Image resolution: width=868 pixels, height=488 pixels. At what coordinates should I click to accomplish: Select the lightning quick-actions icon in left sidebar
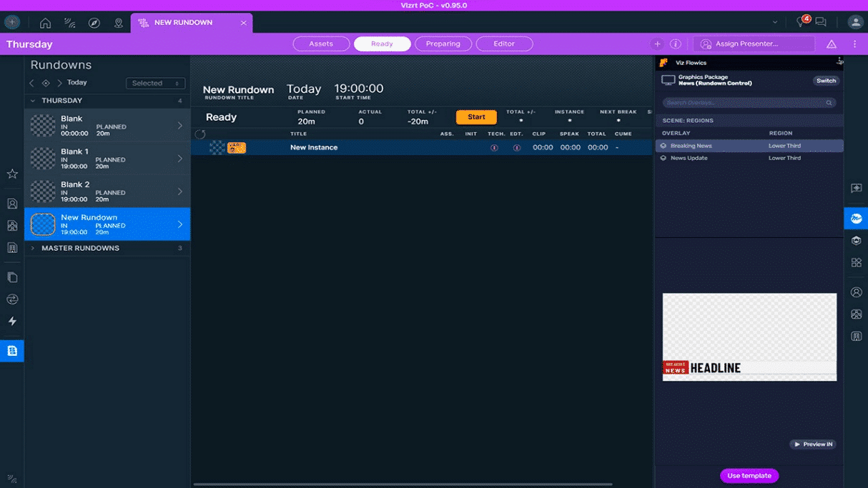(x=11, y=322)
